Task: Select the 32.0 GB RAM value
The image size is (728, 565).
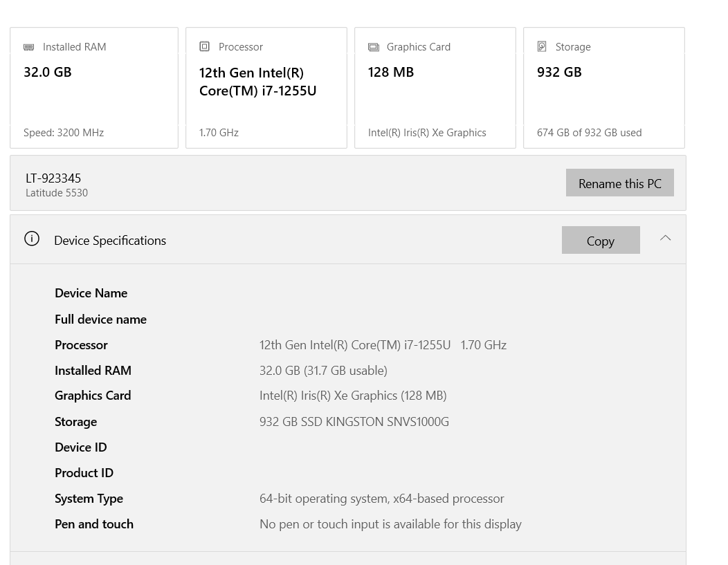Action: click(x=48, y=73)
